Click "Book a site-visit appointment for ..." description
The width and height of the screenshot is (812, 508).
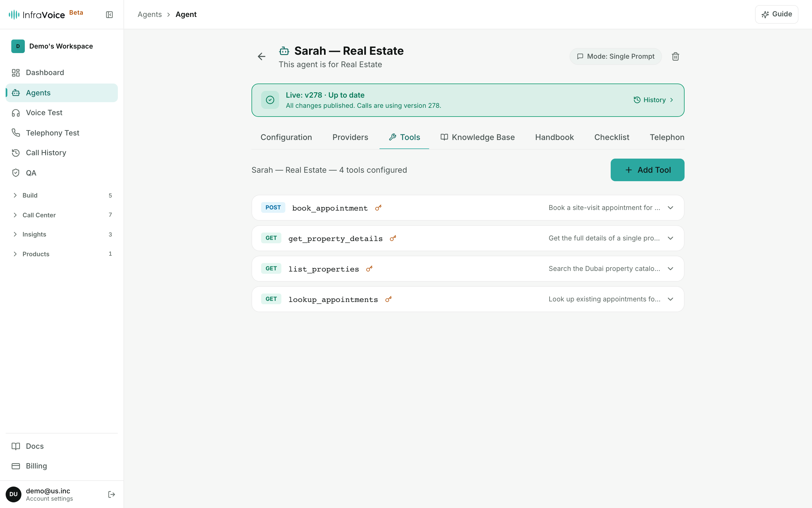604,208
